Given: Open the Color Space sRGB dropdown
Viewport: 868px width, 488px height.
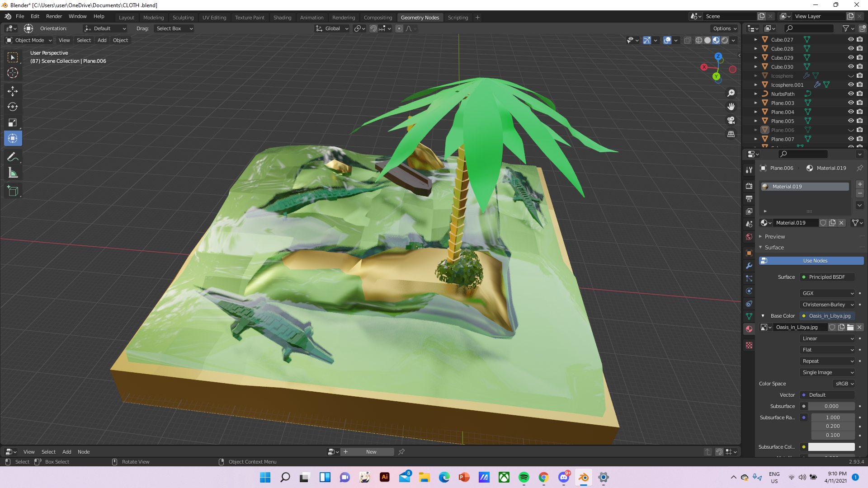Looking at the screenshot, I should (x=844, y=384).
